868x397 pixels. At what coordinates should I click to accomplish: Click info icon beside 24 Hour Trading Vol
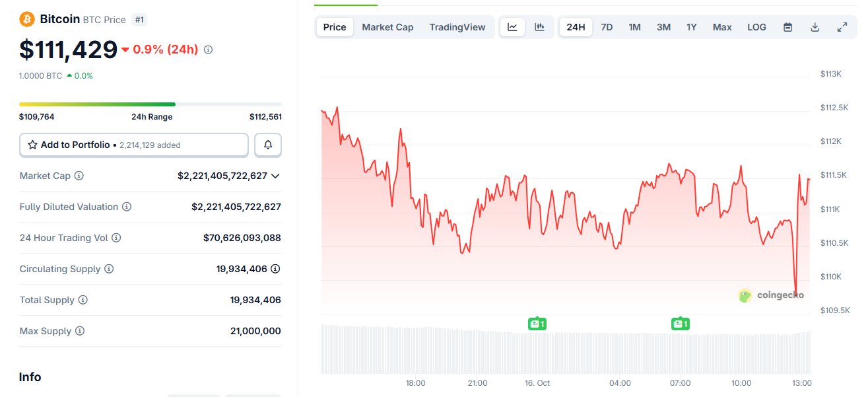116,238
